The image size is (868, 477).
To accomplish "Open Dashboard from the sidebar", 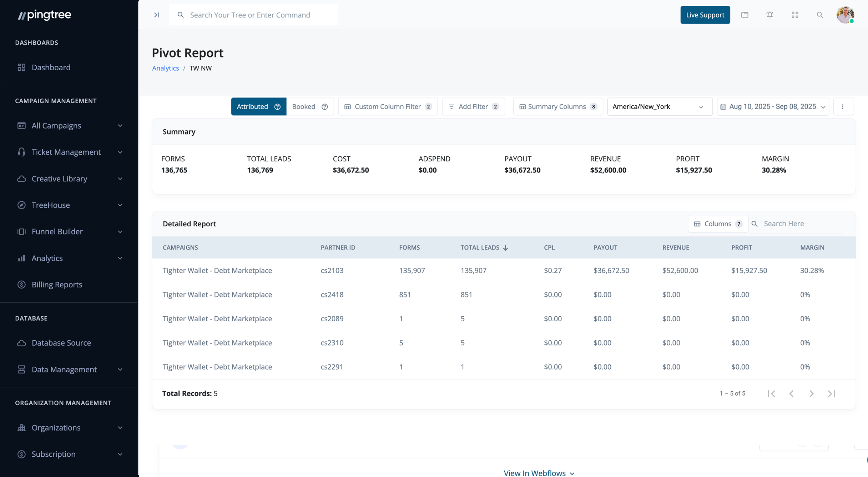I will 51,67.
